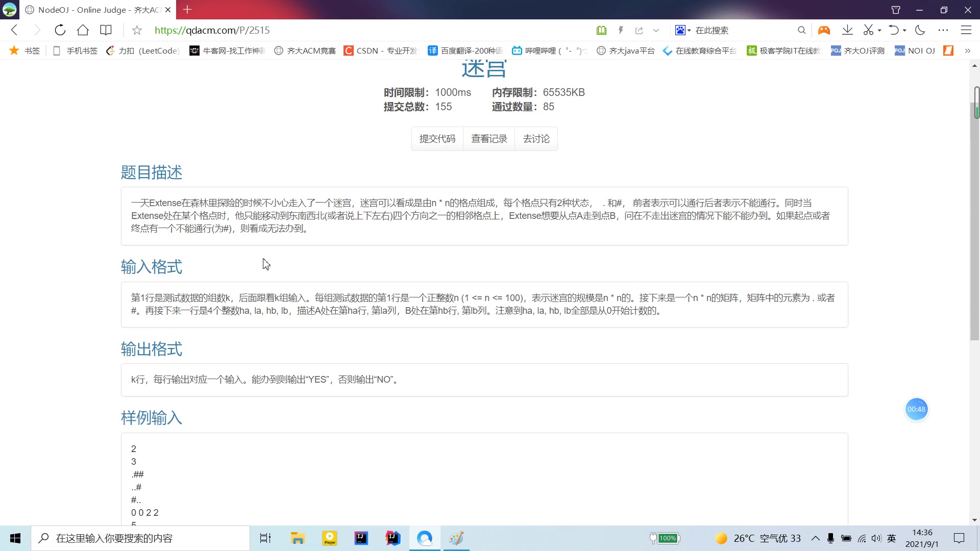Open the 手机书签 bookmark
The width and height of the screenshot is (980, 551).
pyautogui.click(x=75, y=51)
